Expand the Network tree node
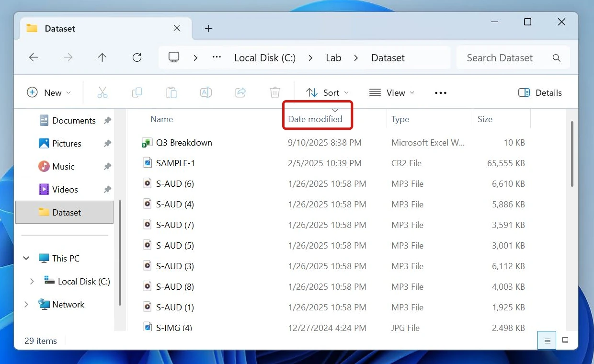 [x=26, y=304]
